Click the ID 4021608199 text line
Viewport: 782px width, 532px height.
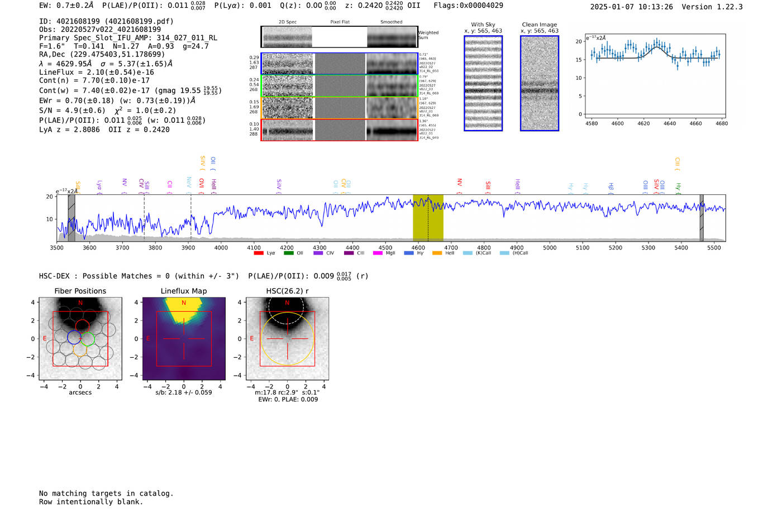(x=106, y=21)
